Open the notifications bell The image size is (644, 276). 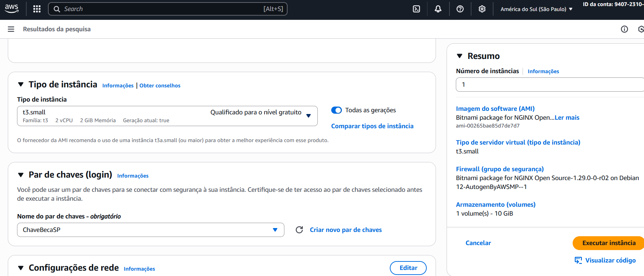click(438, 9)
